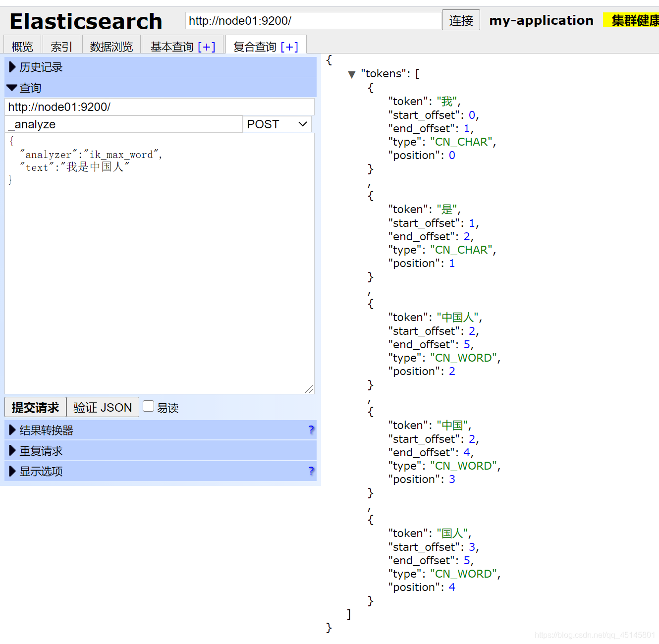Expand the 显示选项 section
The height and width of the screenshot is (644, 659).
pos(161,471)
